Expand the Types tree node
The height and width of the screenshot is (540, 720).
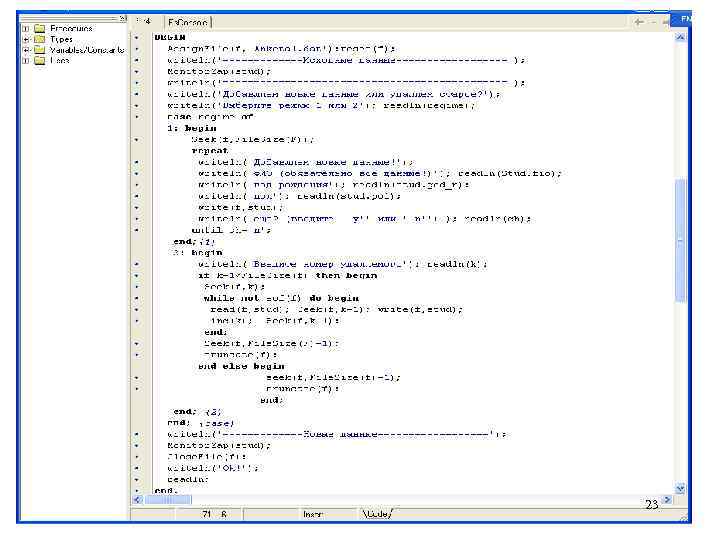coord(26,39)
